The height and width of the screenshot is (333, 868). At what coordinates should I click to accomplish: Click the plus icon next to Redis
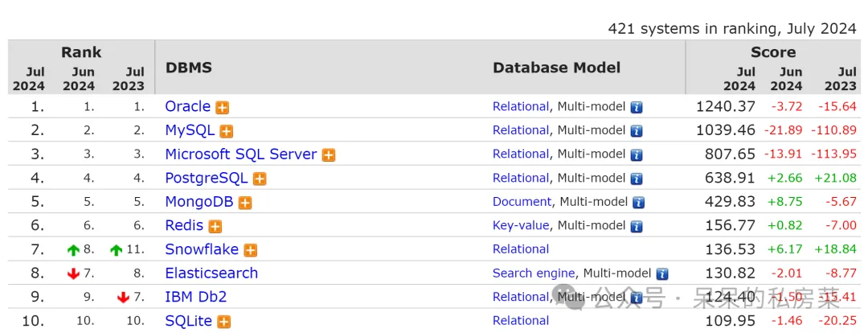[215, 227]
